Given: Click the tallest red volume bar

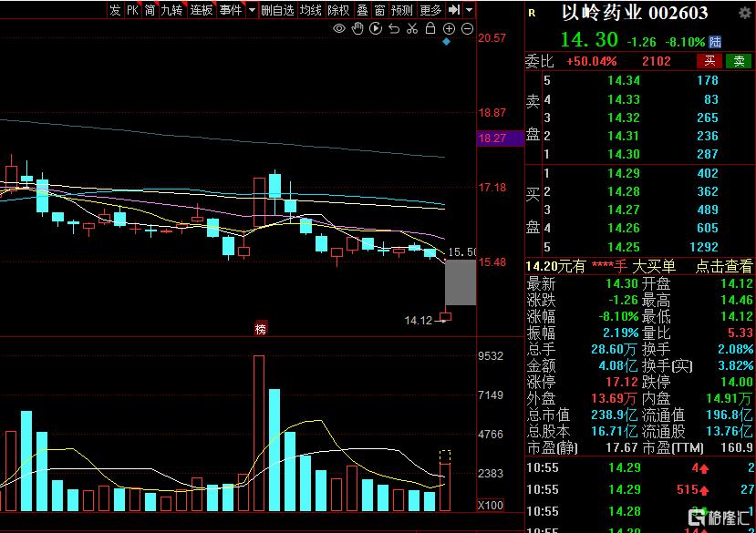Looking at the screenshot, I should [x=259, y=433].
